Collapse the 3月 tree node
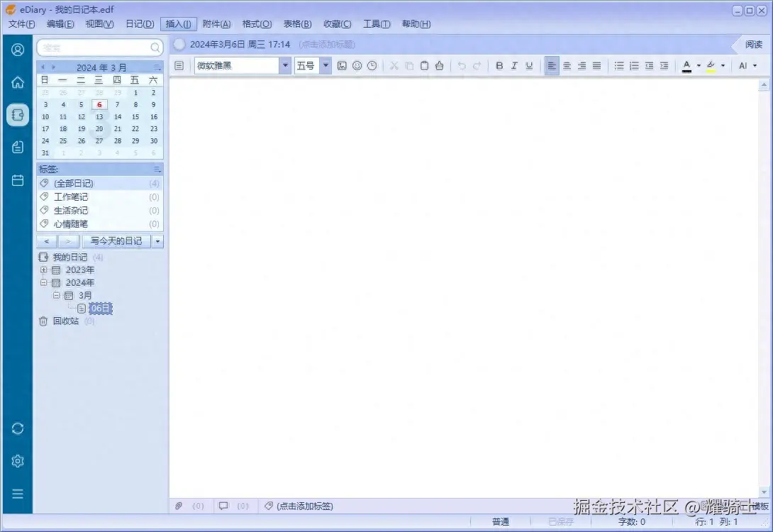The width and height of the screenshot is (773, 532). pos(56,295)
